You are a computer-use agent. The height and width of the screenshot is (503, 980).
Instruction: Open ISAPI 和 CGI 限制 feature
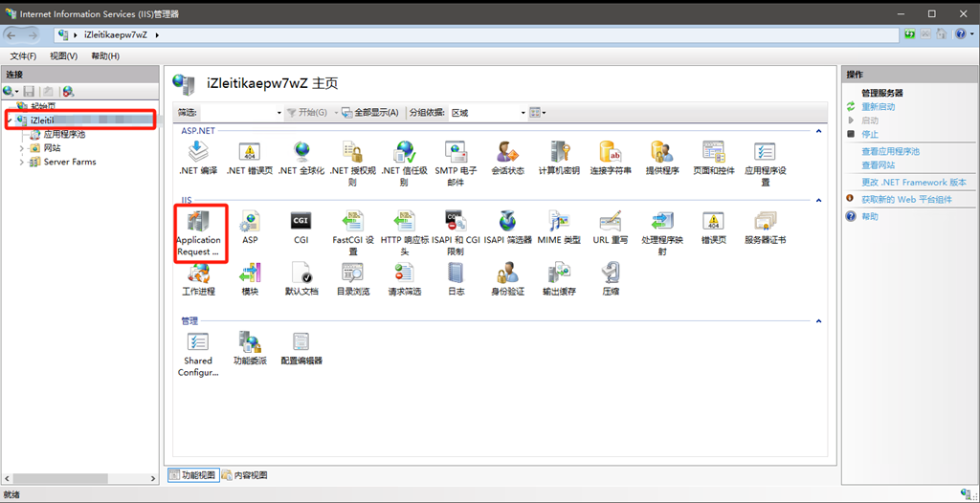point(456,232)
